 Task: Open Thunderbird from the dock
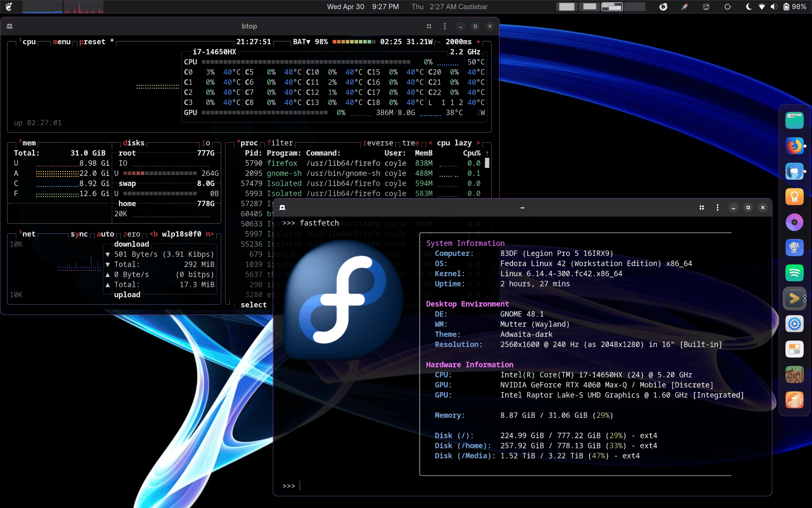tap(794, 171)
